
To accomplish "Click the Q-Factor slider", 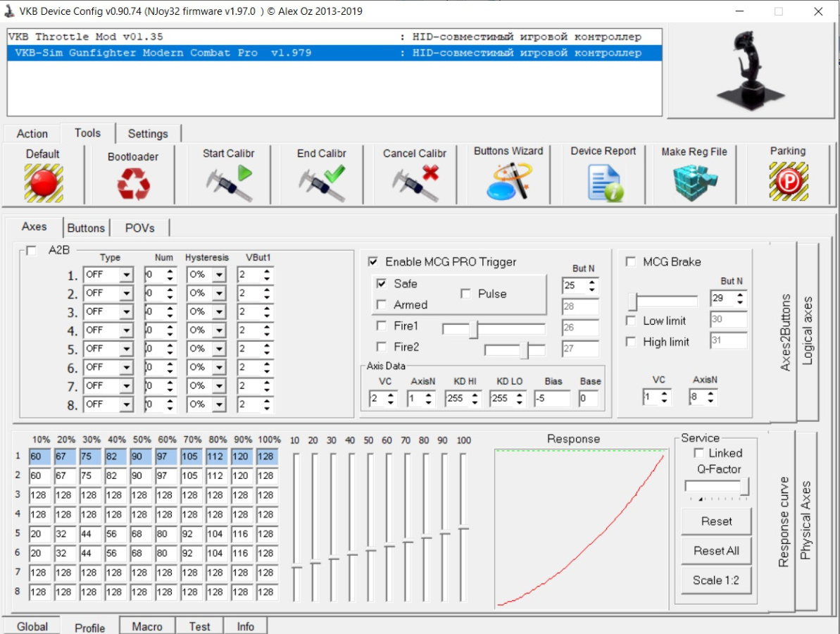I will click(716, 487).
